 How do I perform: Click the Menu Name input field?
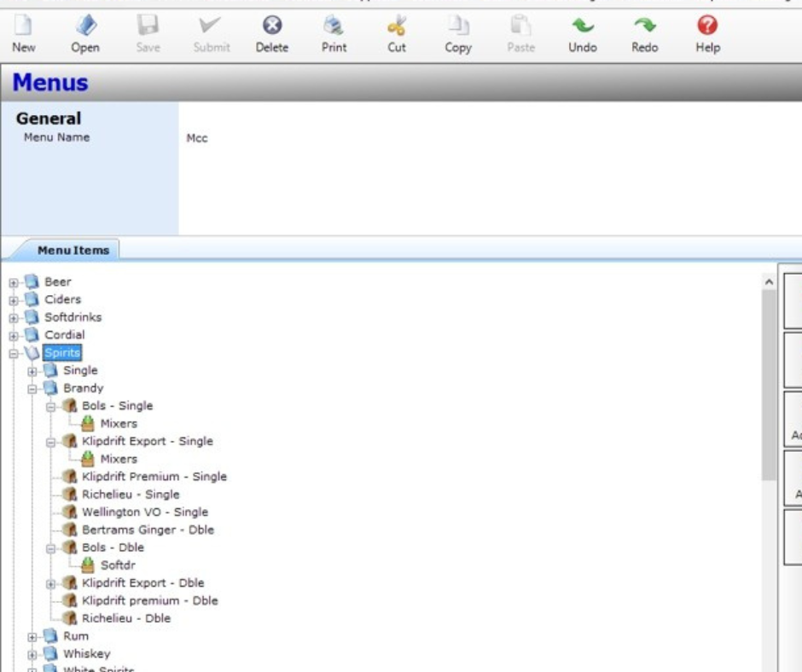pyautogui.click(x=486, y=138)
